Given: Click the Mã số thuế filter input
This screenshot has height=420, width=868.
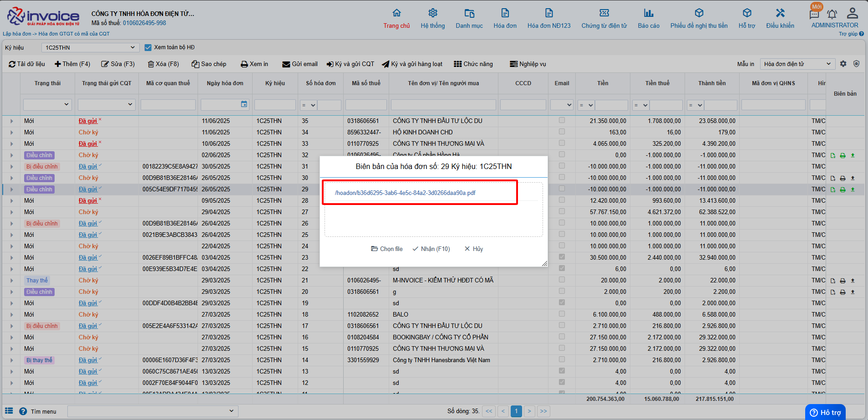Looking at the screenshot, I should [365, 105].
